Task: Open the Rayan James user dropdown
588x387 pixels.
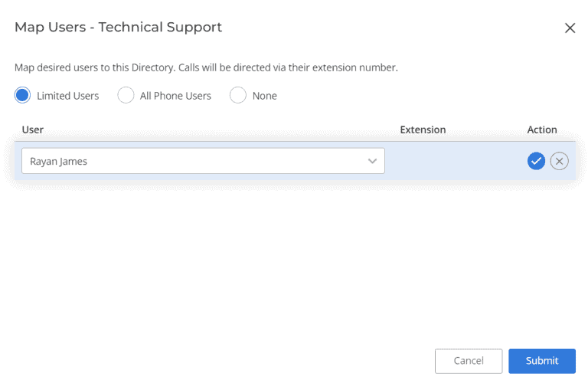Action: click(x=203, y=161)
